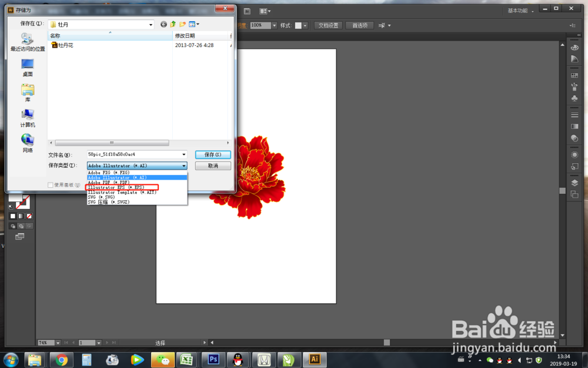Open Chrome from the taskbar
This screenshot has height=368, width=588.
tap(61, 360)
